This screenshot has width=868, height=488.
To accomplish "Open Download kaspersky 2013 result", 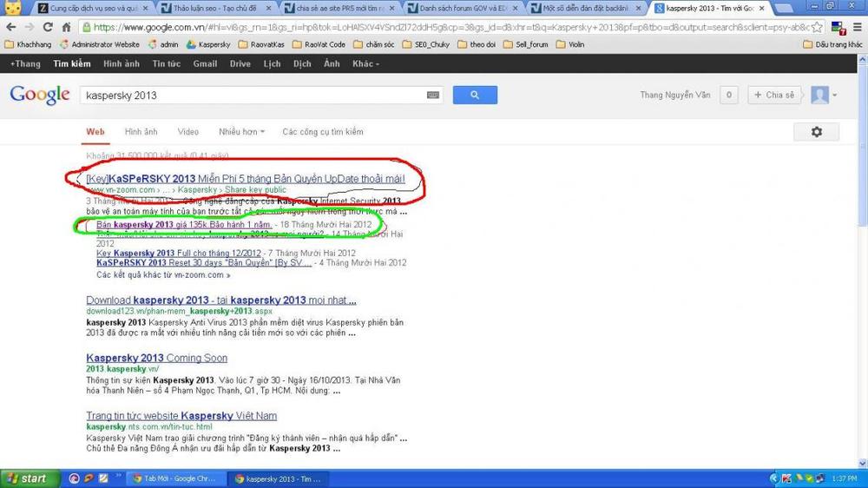I will click(x=220, y=300).
